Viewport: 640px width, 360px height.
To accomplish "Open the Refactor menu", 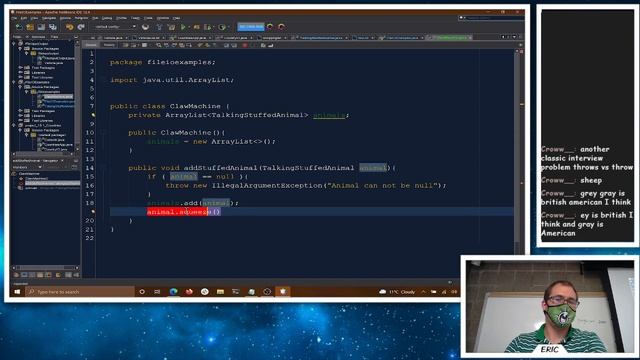I will pos(81,18).
